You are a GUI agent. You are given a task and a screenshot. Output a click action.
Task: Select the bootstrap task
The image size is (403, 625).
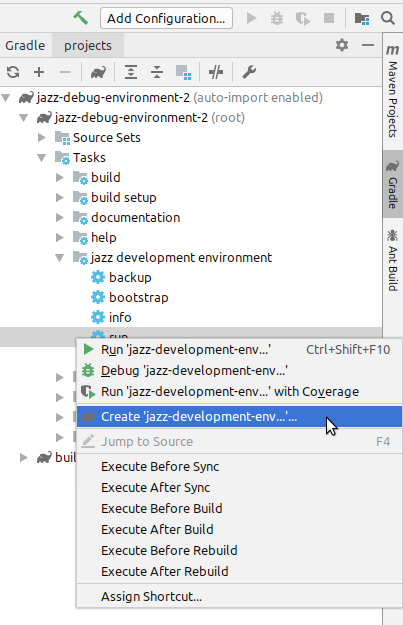pos(139,298)
